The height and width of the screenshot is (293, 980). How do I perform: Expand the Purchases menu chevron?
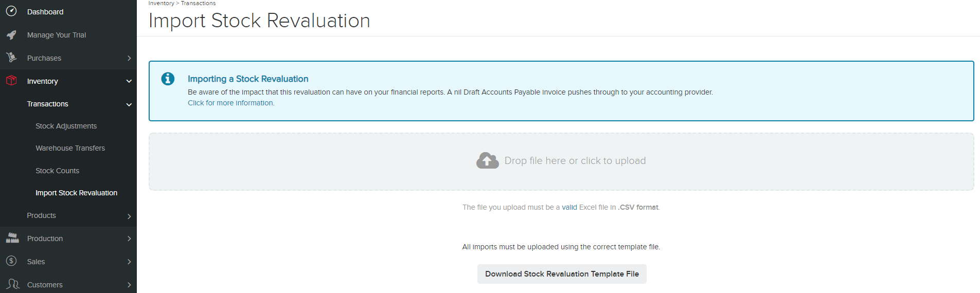point(129,58)
